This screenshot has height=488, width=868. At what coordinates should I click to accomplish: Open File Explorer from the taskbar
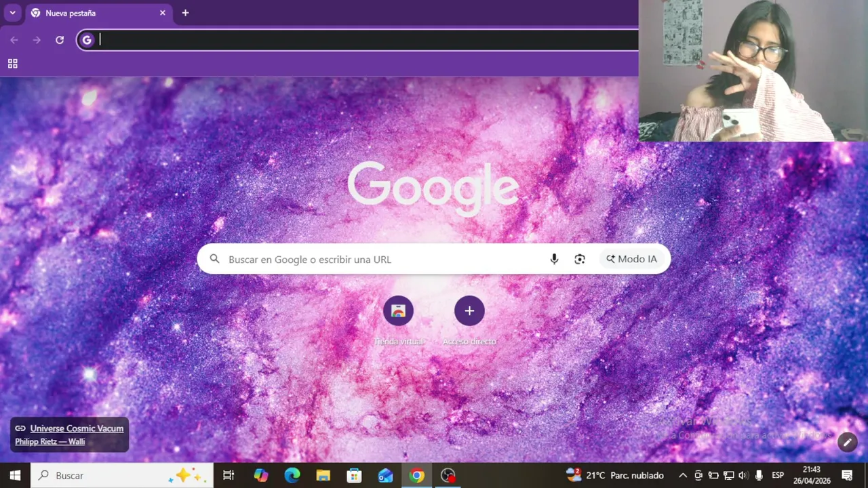[x=323, y=476]
